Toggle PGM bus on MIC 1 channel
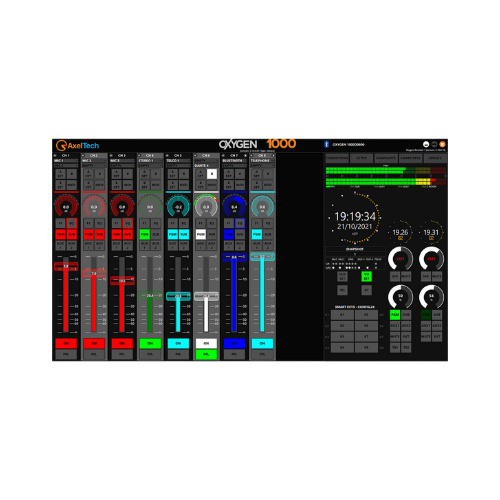The width and height of the screenshot is (500, 500). click(60, 234)
